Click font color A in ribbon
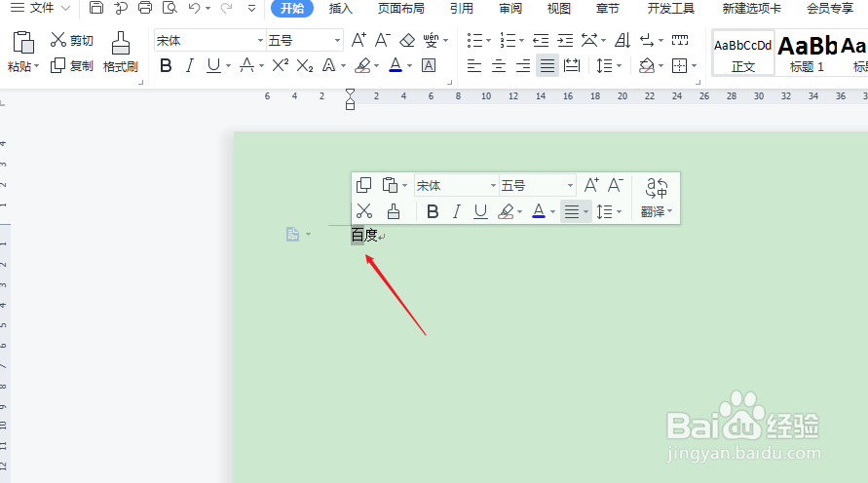 click(x=396, y=66)
